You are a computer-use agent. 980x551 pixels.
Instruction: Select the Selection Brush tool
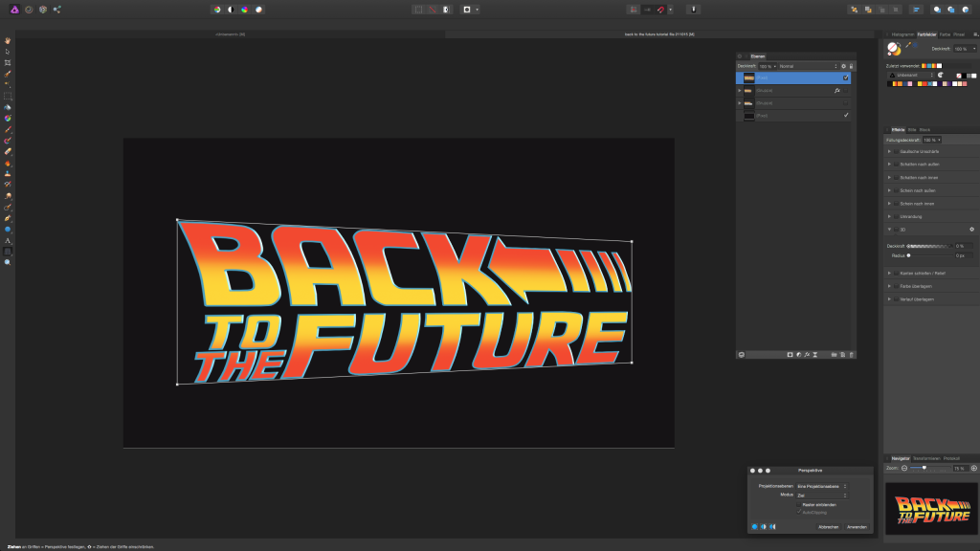(8, 74)
